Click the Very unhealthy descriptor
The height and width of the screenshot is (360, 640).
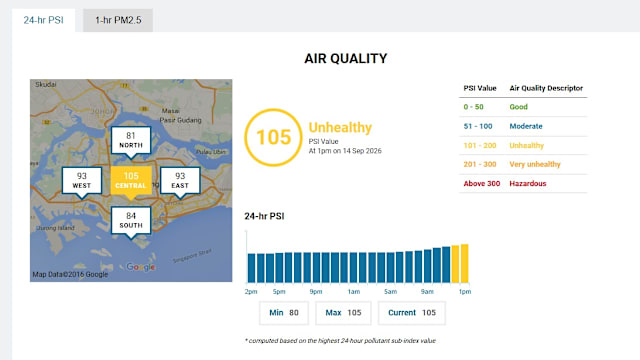535,164
